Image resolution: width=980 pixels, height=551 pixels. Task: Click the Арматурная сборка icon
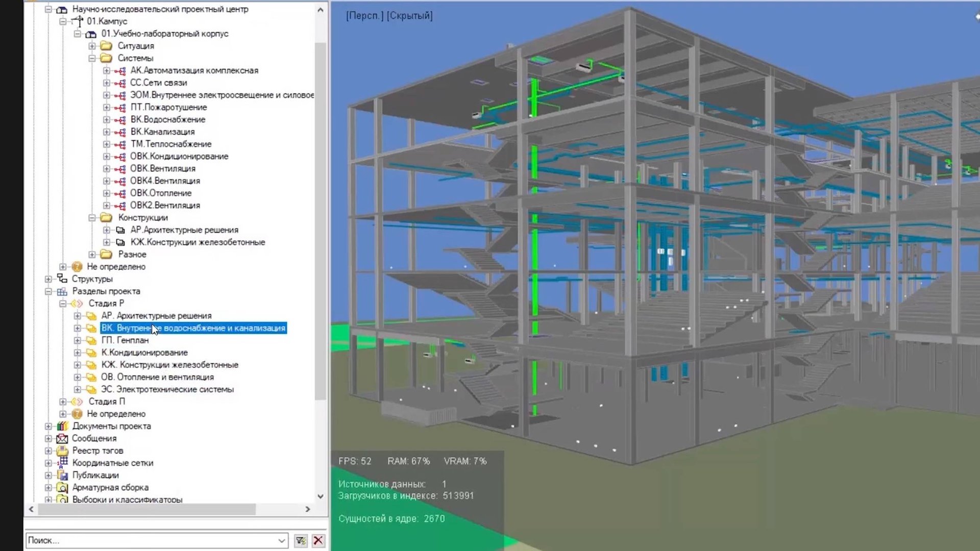pos(62,487)
